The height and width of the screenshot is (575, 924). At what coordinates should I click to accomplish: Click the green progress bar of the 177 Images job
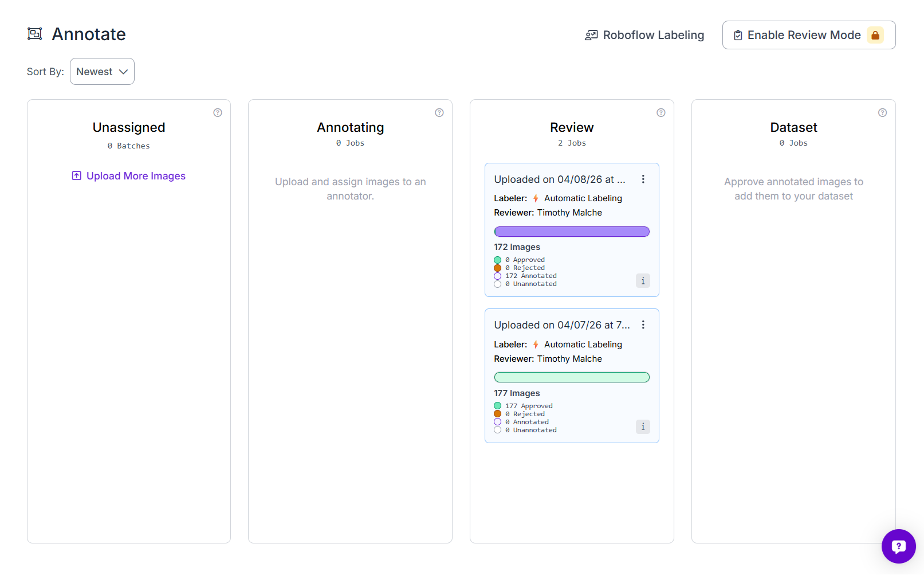tap(572, 377)
